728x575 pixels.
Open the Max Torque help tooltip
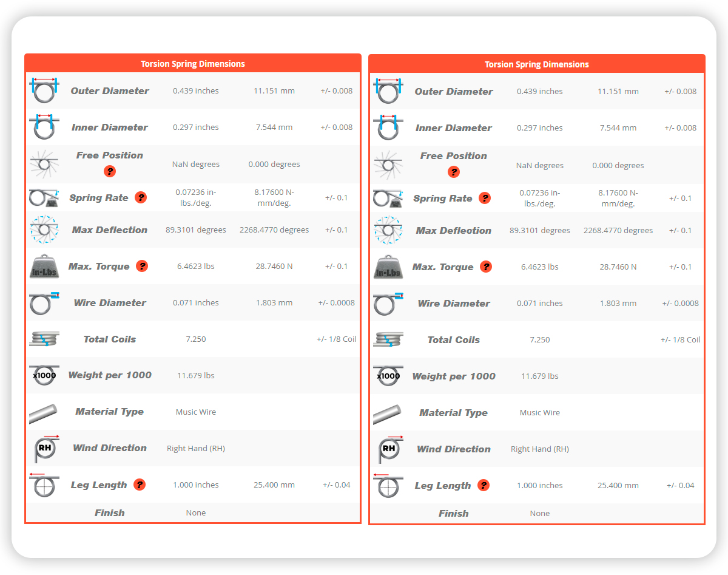tap(142, 266)
